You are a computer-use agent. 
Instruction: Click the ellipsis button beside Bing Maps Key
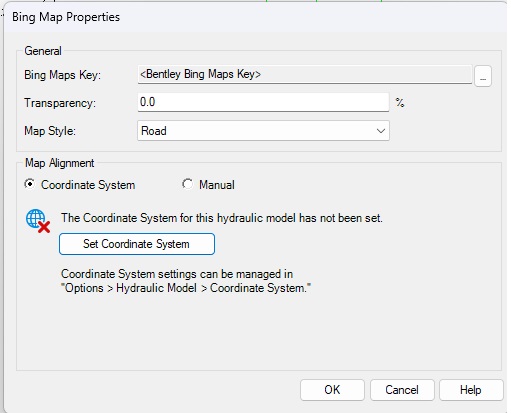tap(483, 76)
